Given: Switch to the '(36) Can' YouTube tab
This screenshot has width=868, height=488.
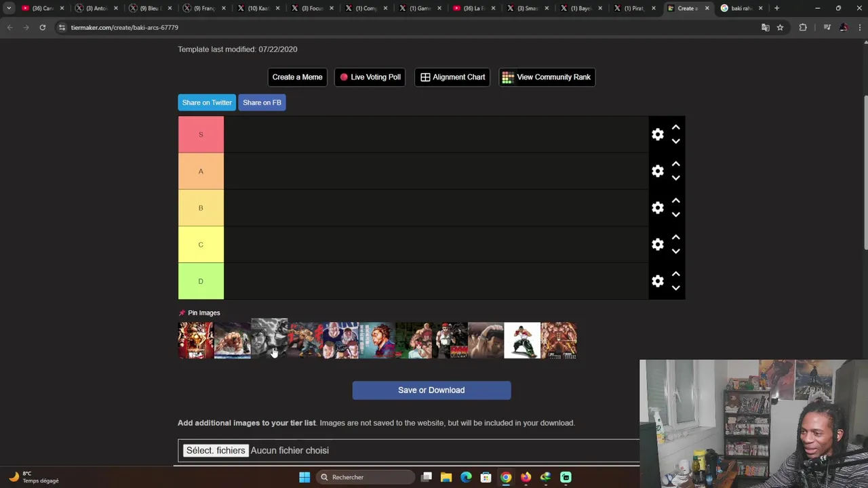Looking at the screenshot, I should pos(42,8).
